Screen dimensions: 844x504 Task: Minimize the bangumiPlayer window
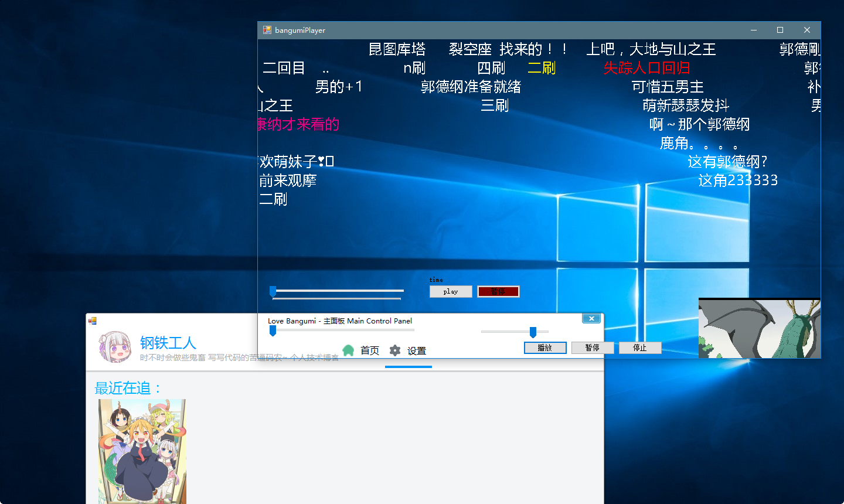pyautogui.click(x=754, y=30)
